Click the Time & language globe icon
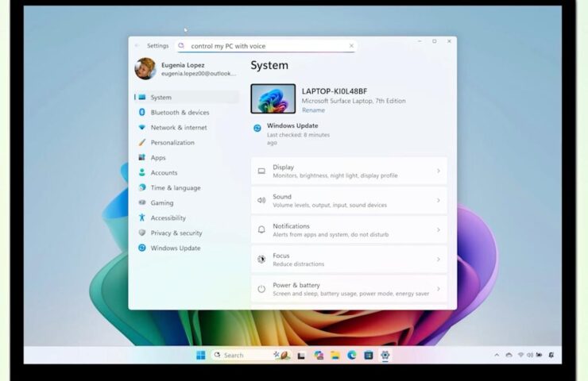The height and width of the screenshot is (381, 588). (141, 187)
